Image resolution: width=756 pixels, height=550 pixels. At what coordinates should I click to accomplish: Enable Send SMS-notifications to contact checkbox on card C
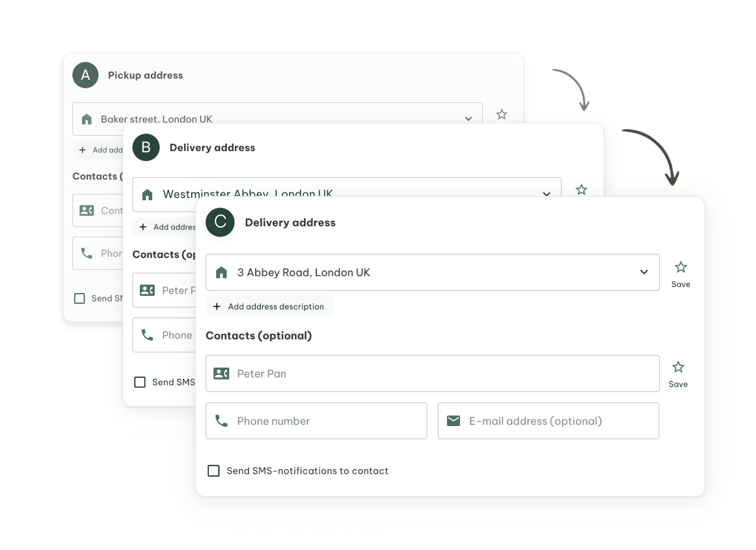(214, 471)
